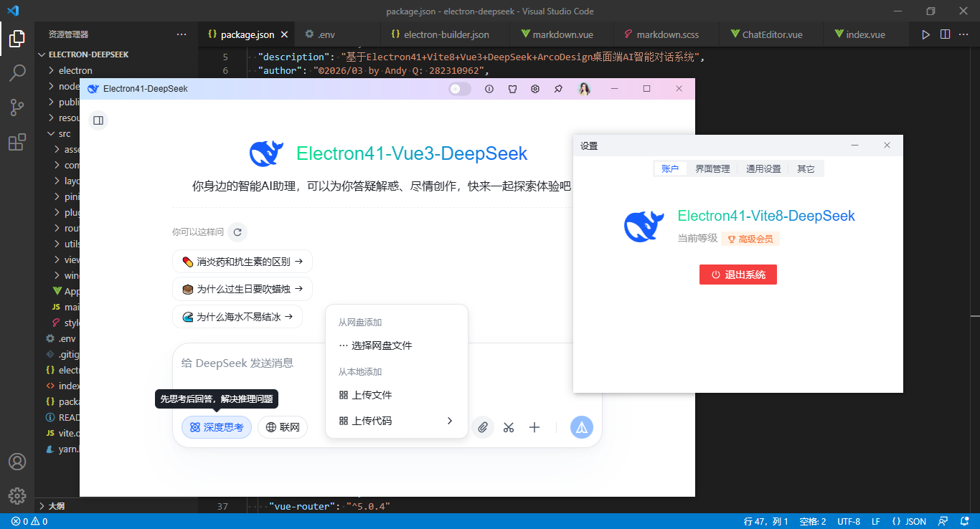
Task: Click the 退出系统 exit button
Action: click(738, 274)
